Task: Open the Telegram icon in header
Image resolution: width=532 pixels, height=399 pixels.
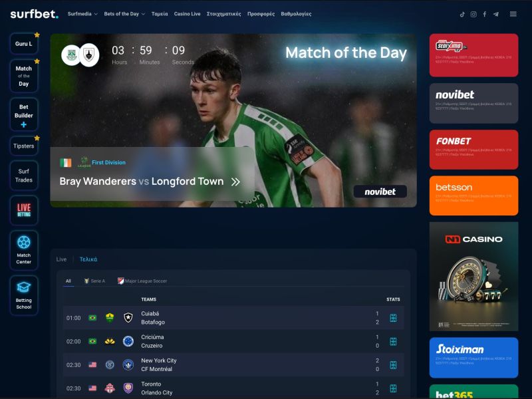Action: click(x=496, y=14)
